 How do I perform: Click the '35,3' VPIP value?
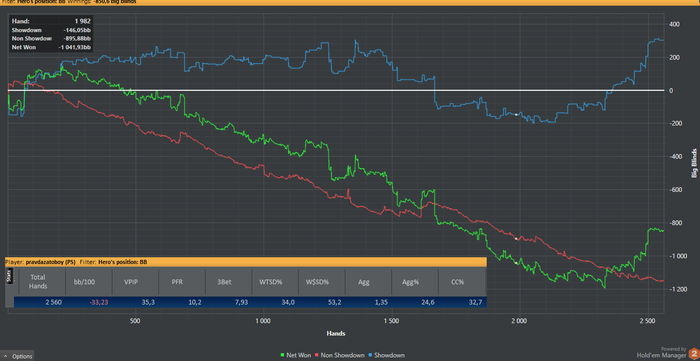(148, 302)
